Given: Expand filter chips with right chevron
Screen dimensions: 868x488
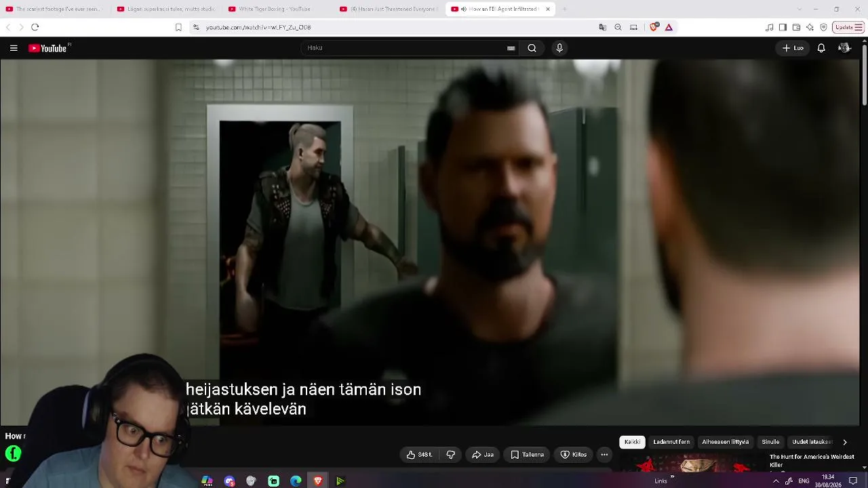Looking at the screenshot, I should click(x=845, y=442).
